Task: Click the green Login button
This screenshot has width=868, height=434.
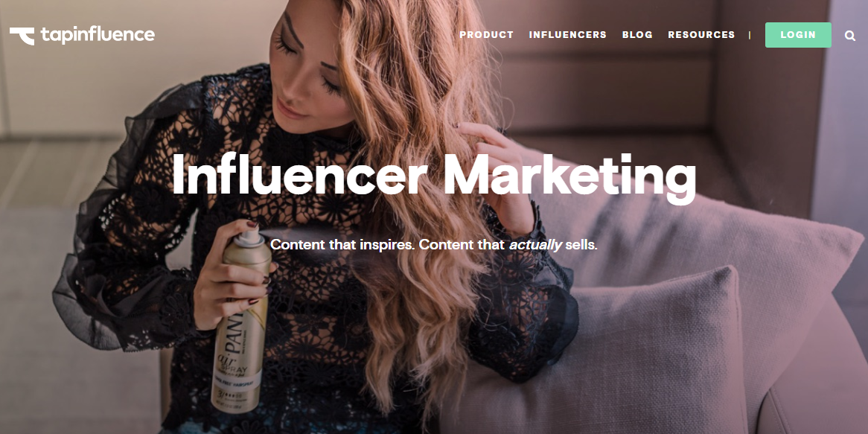Action: pos(798,35)
